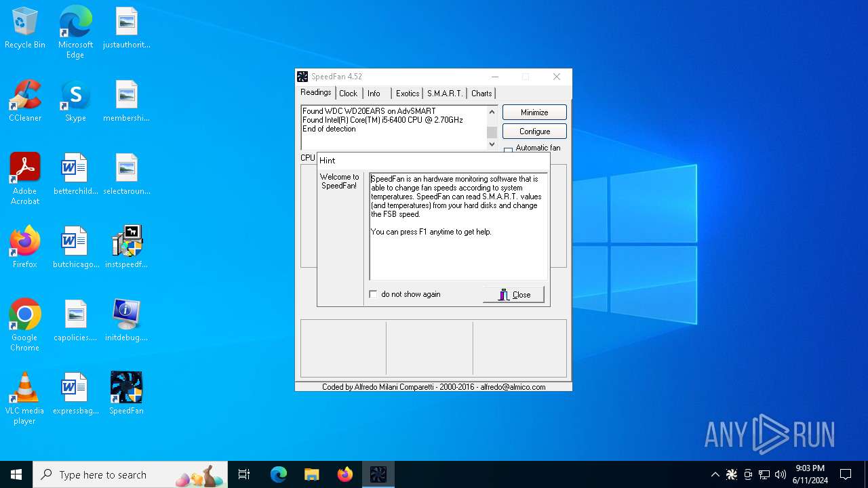Open CCleaner desktop shortcut
868x488 pixels.
[x=24, y=101]
